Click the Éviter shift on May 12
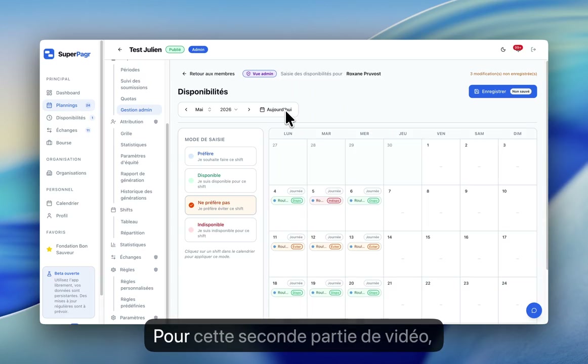 (326, 247)
